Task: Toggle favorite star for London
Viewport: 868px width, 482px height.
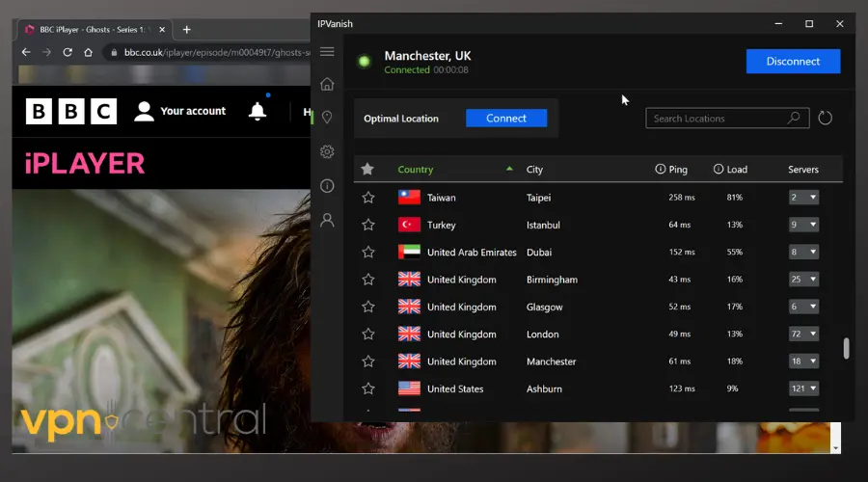Action: pos(368,335)
